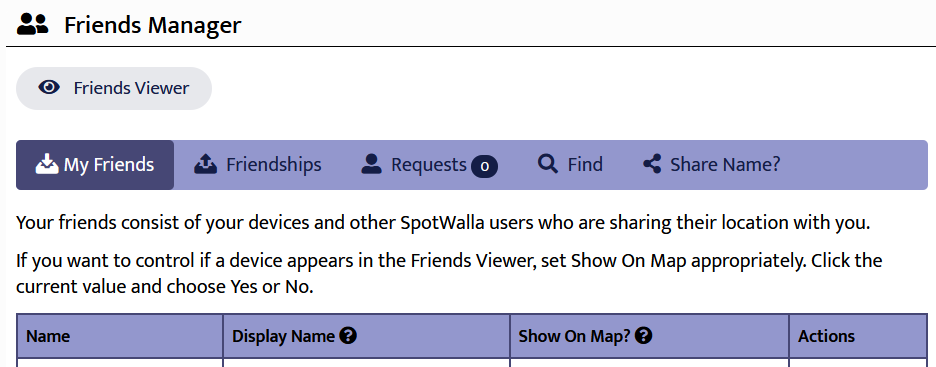Open the Friends Viewer button

click(x=113, y=88)
